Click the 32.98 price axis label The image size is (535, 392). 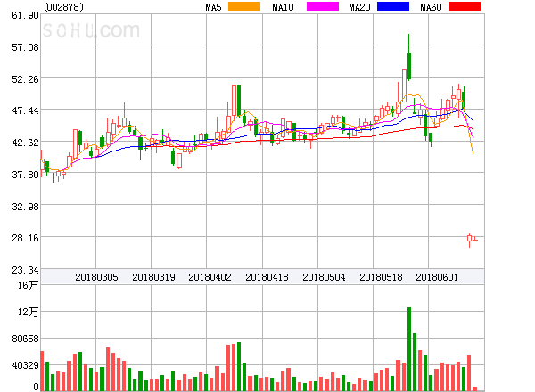[x=25, y=206]
